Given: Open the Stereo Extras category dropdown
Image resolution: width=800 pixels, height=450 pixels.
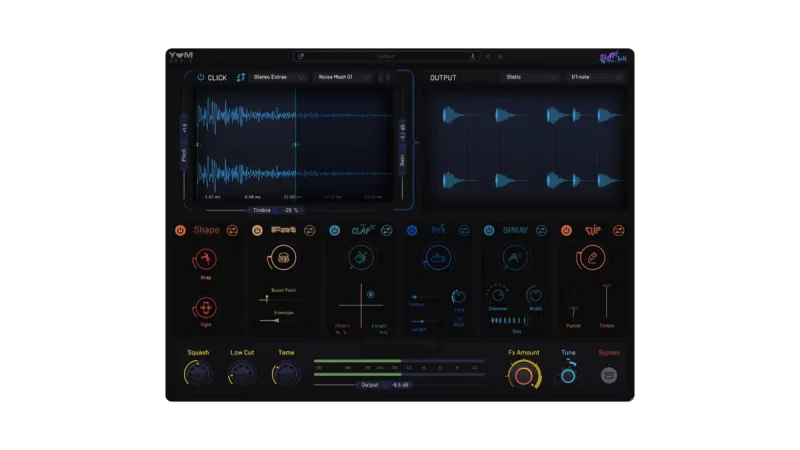Looking at the screenshot, I should (x=279, y=77).
